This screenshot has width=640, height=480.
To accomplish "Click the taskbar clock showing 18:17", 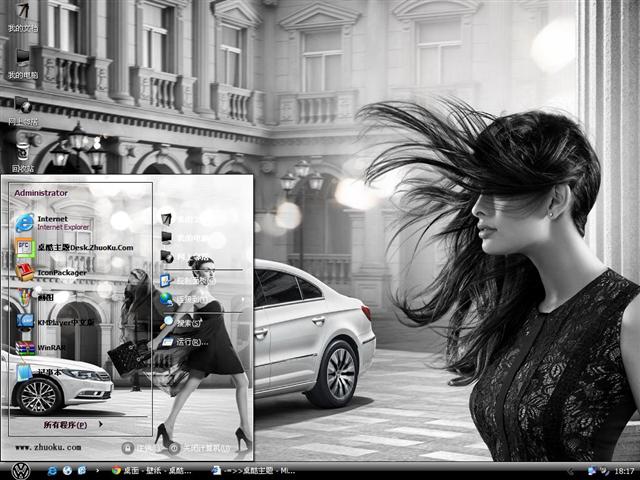I will coord(625,470).
